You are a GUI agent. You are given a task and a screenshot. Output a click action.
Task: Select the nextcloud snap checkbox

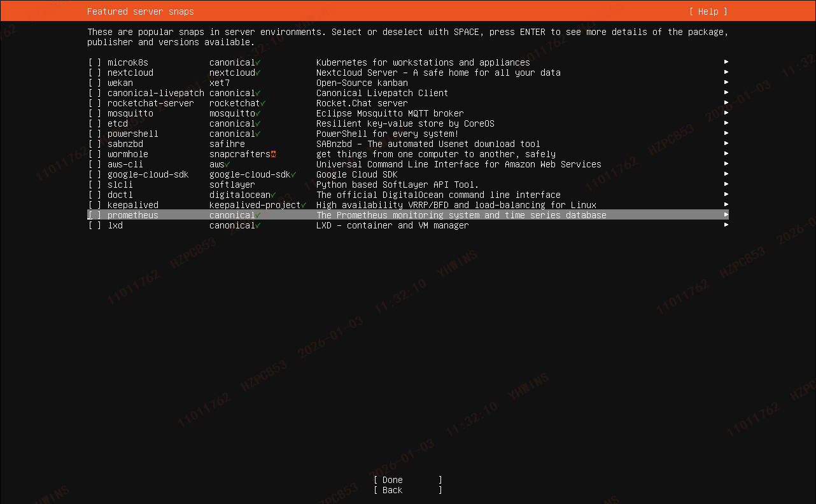[x=94, y=73]
